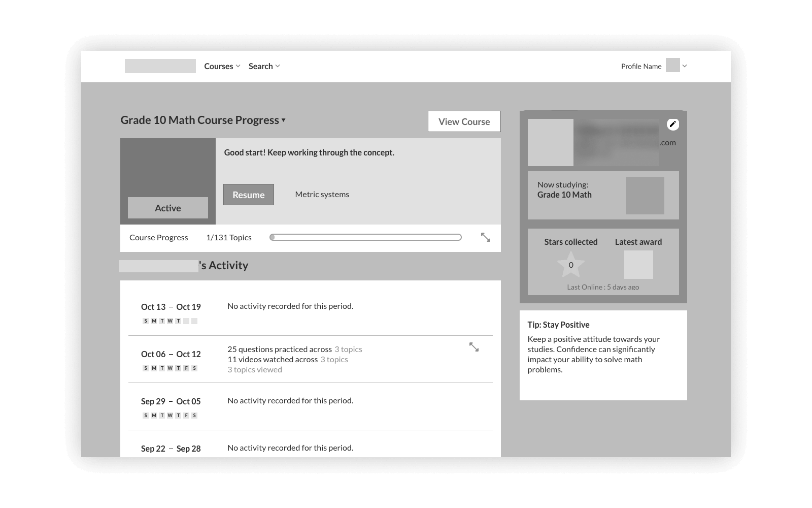Open the Search dropdown menu
The width and height of the screenshot is (812, 508).
(x=264, y=66)
